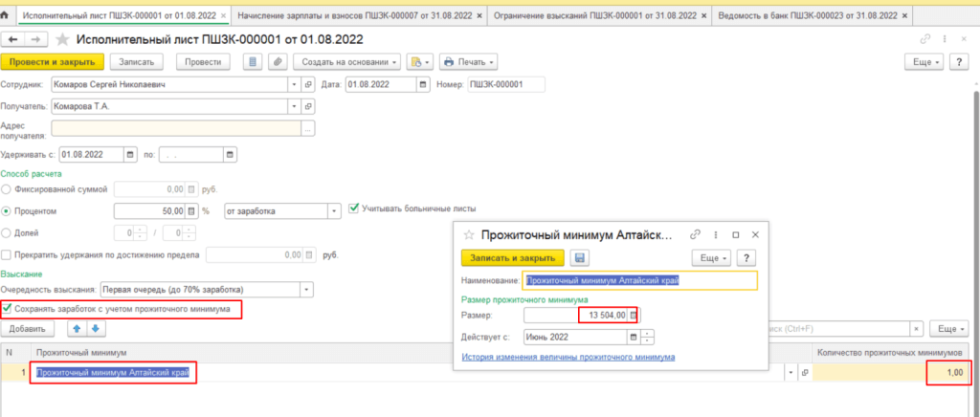This screenshot has width=980, height=417.
Task: Open the Создать на основании dropdown
Action: click(349, 61)
